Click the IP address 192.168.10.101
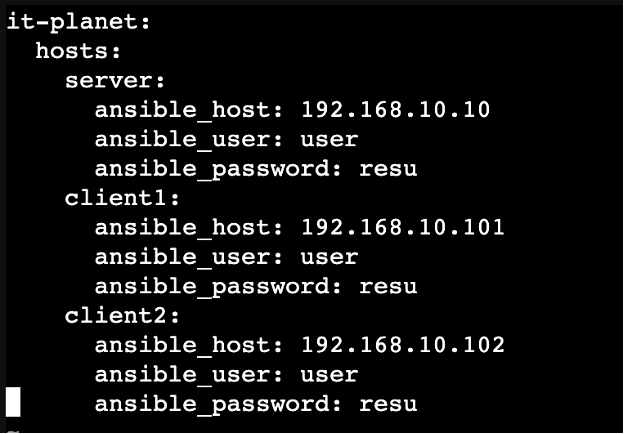The image size is (624, 434). (403, 227)
